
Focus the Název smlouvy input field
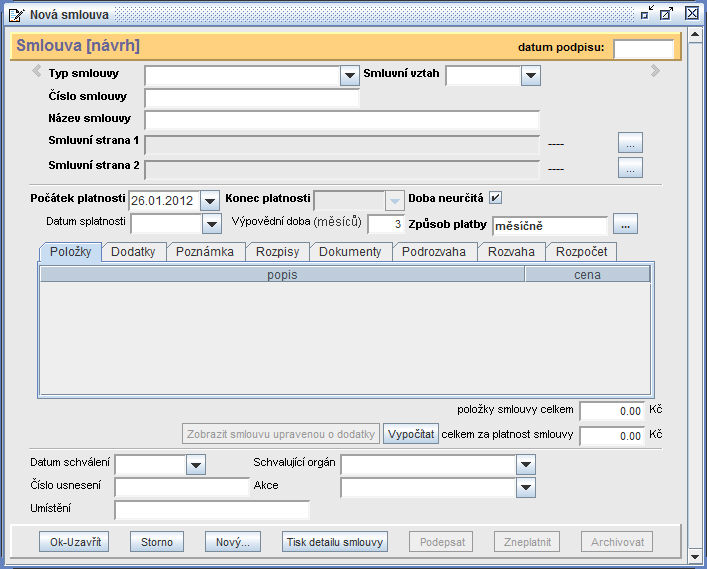coord(342,120)
